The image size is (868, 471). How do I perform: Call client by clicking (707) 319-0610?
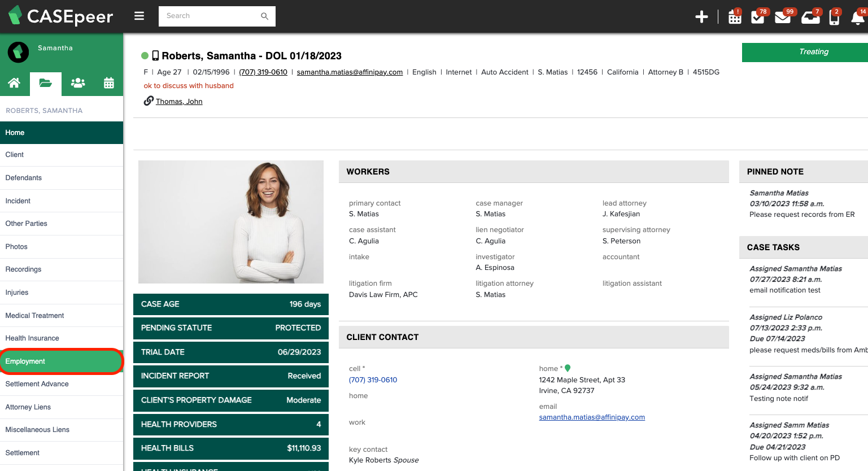(x=263, y=72)
